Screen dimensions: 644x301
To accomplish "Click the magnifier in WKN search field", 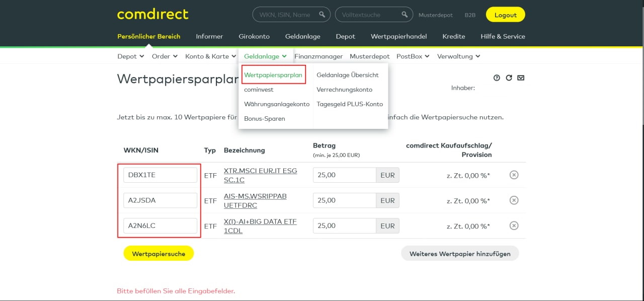I will pyautogui.click(x=321, y=15).
